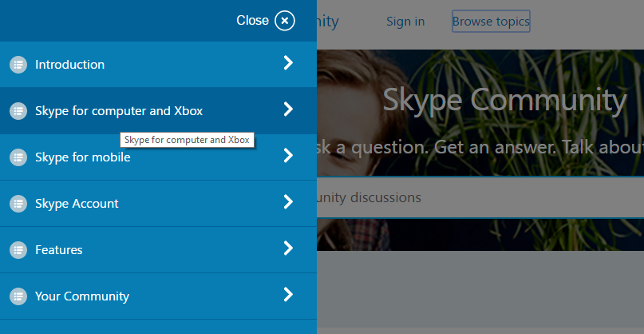Expand the Skype Account chevron
Viewport: 644px width, 334px height.
coord(288,202)
